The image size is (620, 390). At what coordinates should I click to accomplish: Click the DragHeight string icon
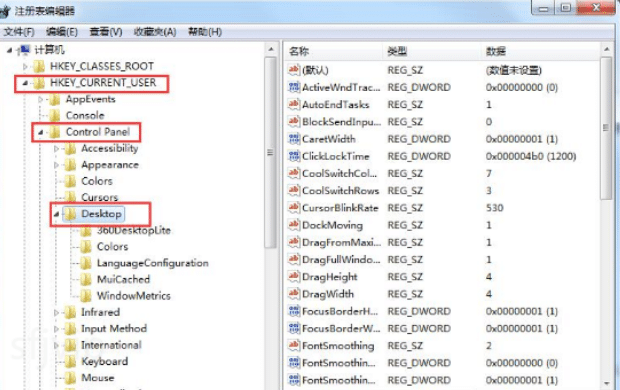click(294, 276)
